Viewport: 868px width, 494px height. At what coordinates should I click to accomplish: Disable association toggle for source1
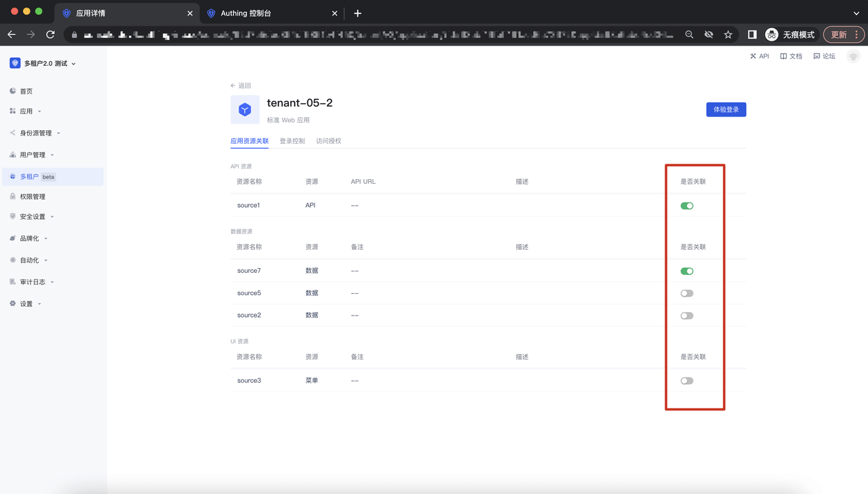(x=687, y=206)
